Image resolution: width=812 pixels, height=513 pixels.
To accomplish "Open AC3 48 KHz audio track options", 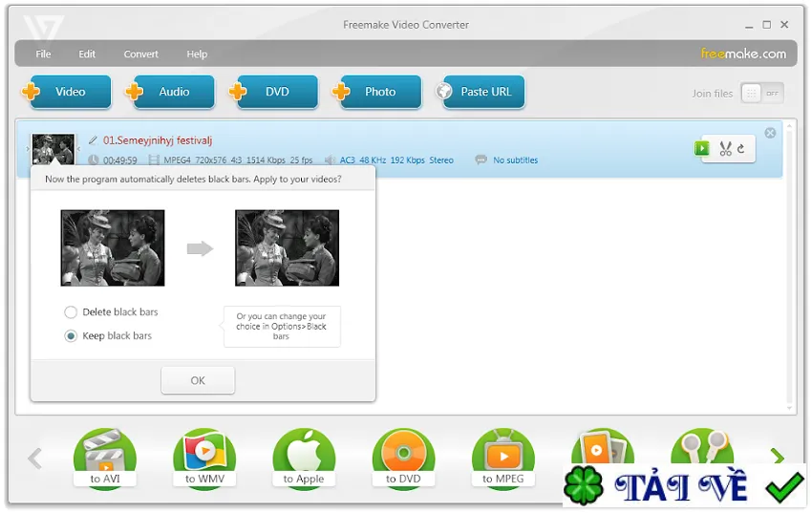I will [x=396, y=160].
